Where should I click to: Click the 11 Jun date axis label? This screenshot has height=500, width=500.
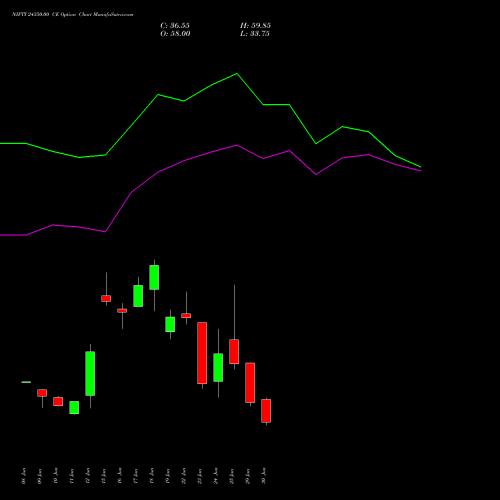pyautogui.click(x=72, y=476)
